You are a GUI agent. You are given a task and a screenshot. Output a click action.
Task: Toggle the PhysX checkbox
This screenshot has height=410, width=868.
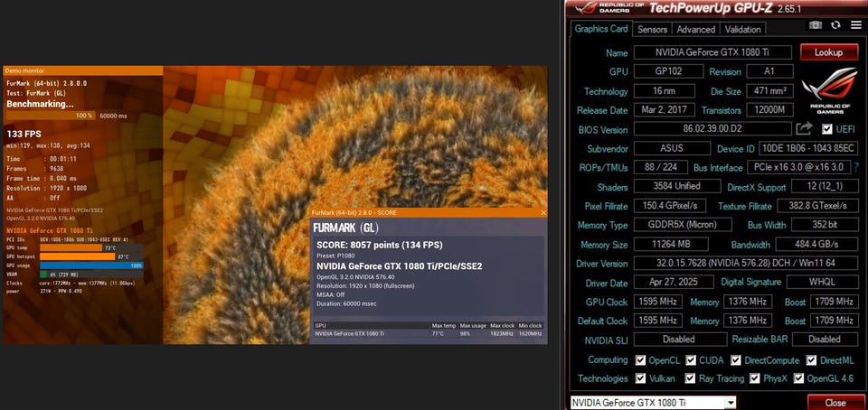754,378
